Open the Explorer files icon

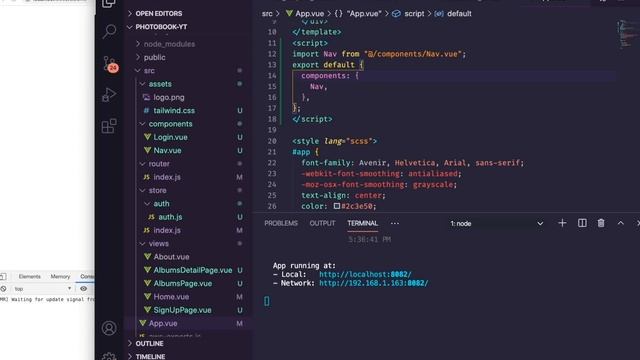click(109, 4)
